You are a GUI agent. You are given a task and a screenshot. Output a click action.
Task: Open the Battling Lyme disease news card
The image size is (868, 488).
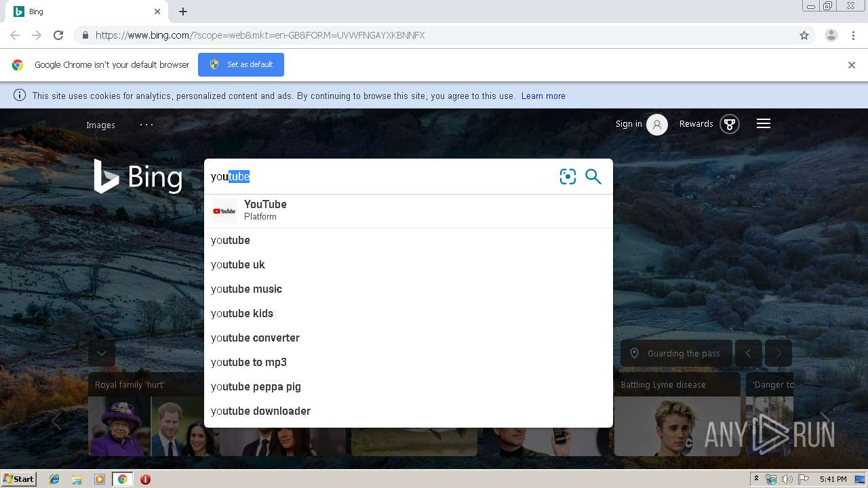(677, 414)
